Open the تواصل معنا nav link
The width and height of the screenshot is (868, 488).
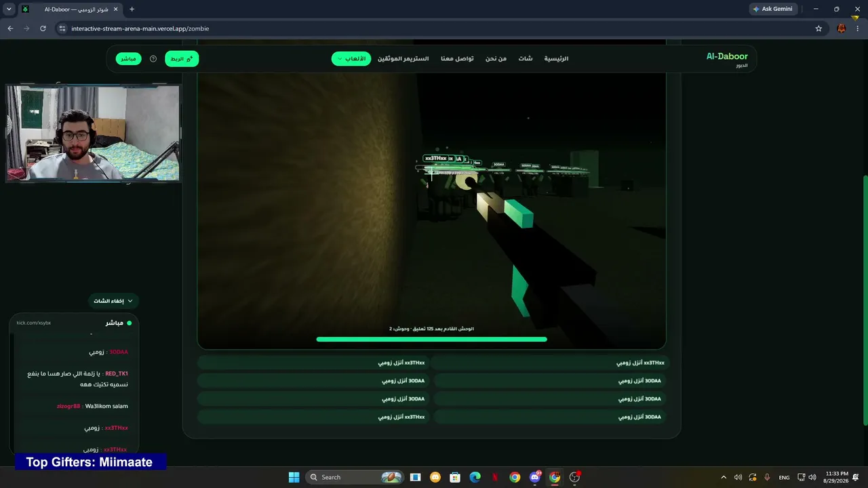(x=457, y=59)
